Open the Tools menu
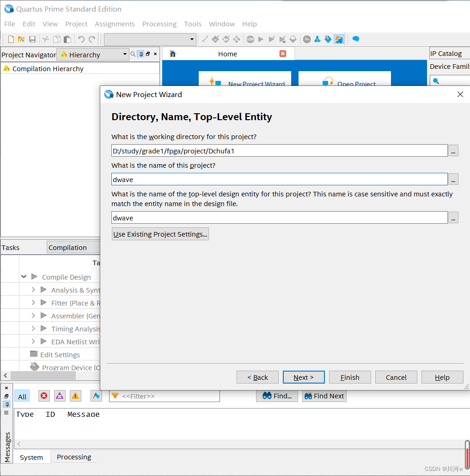470x476 pixels. coord(193,24)
